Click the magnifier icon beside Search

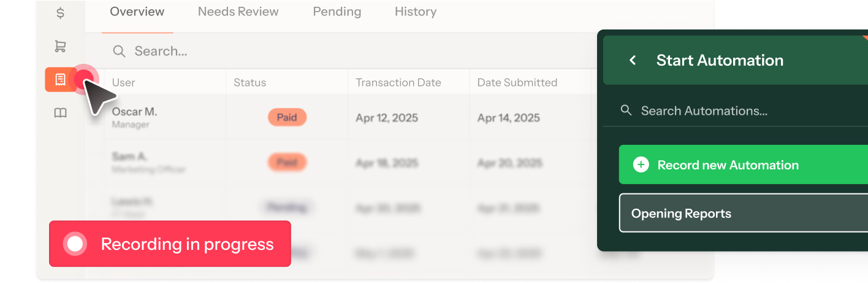119,51
